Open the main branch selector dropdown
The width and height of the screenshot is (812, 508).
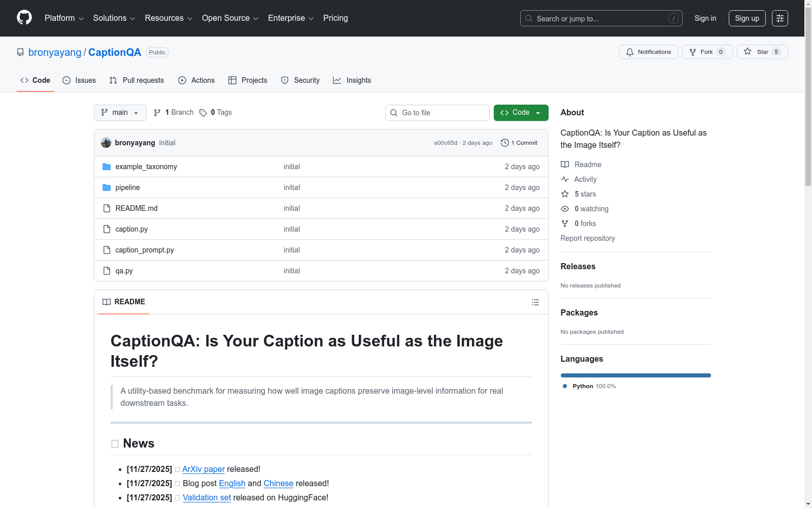coord(120,113)
